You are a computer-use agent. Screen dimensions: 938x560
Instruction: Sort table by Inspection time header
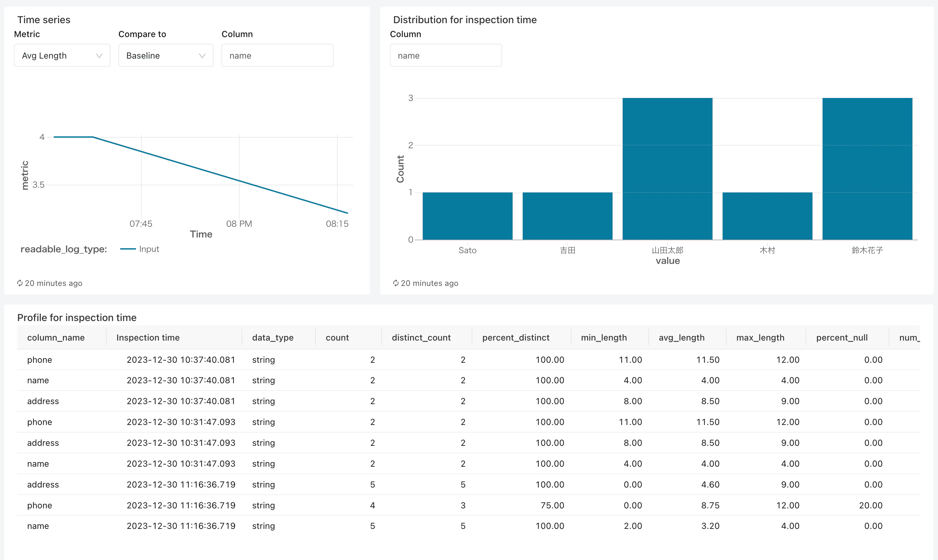coord(148,337)
